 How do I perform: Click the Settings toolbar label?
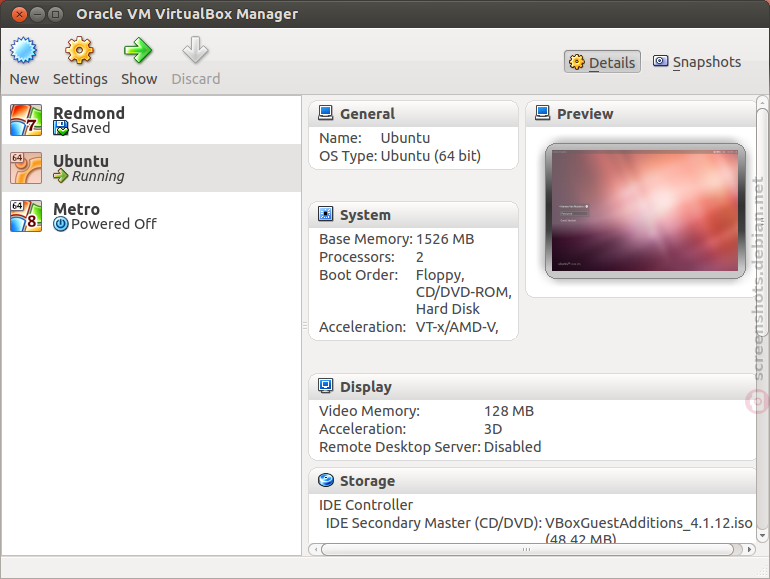[80, 79]
